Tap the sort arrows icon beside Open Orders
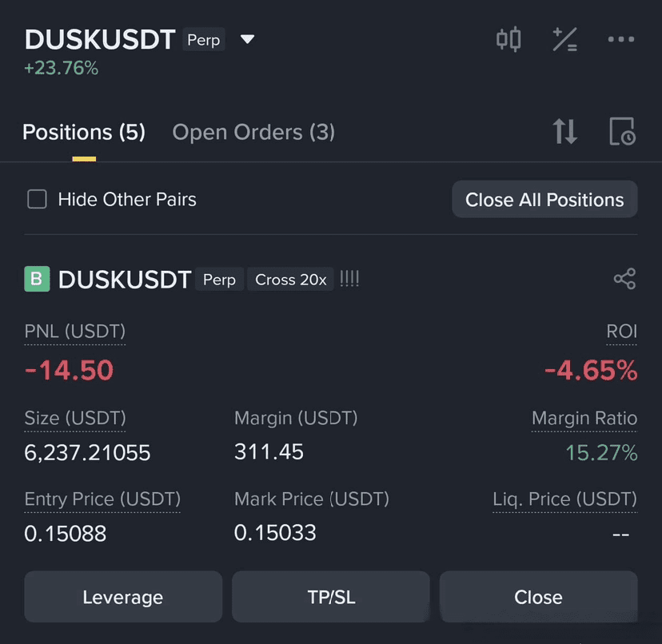The height and width of the screenshot is (644, 662). (565, 131)
